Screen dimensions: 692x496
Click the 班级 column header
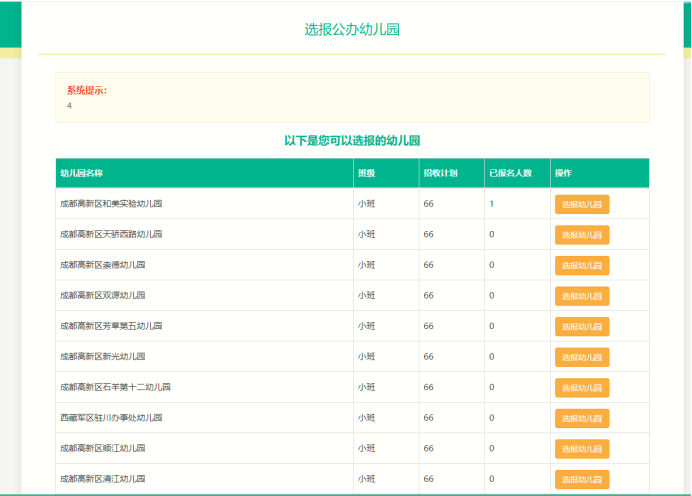pyautogui.click(x=366, y=173)
